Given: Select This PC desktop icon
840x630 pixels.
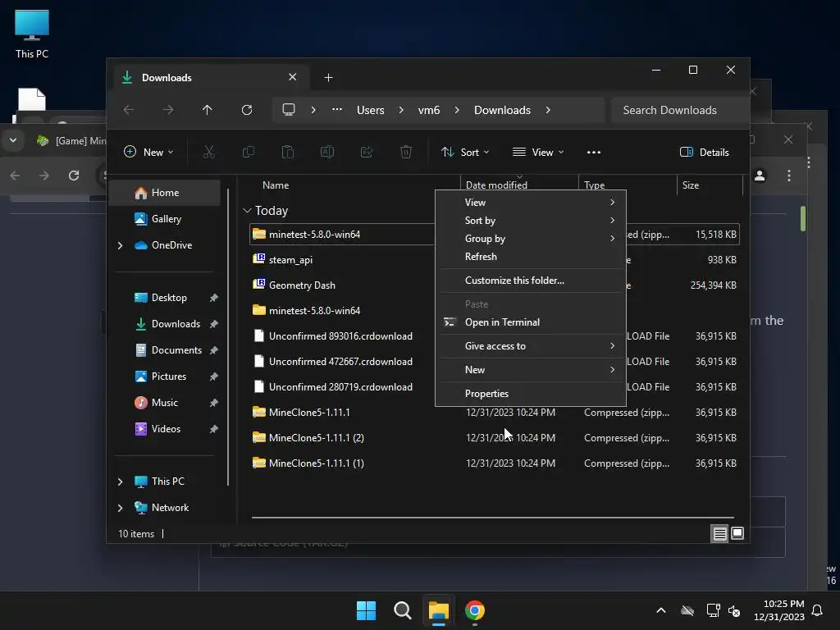Looking at the screenshot, I should 32,34.
